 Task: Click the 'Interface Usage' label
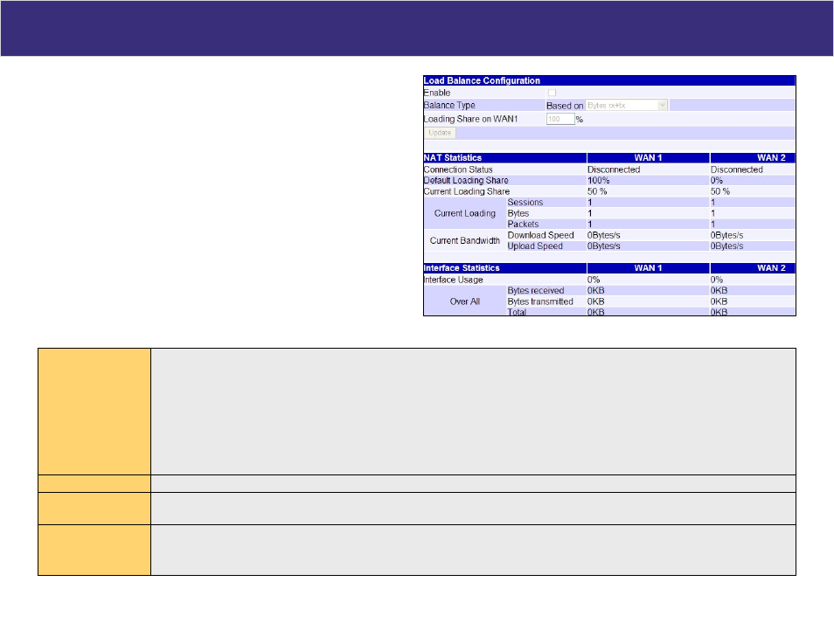[x=453, y=280]
